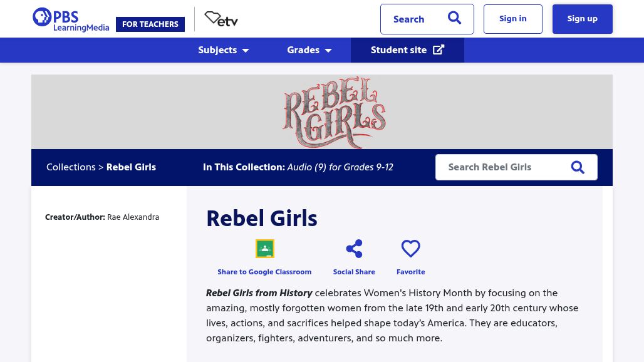Click the PBS LearningMedia logo
This screenshot has height=362, width=644.
pyautogui.click(x=70, y=19)
